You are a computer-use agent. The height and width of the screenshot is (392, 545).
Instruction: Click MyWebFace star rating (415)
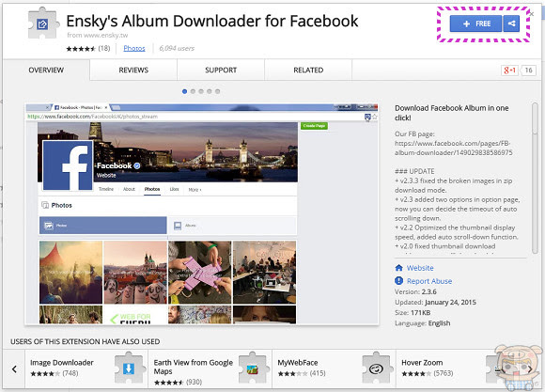pos(302,373)
